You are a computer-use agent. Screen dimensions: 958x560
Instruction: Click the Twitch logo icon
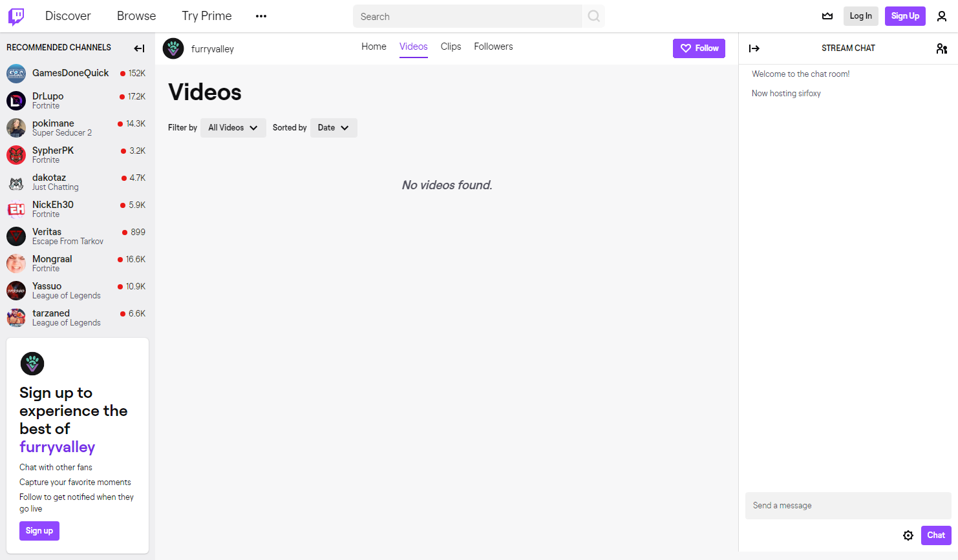coord(16,16)
